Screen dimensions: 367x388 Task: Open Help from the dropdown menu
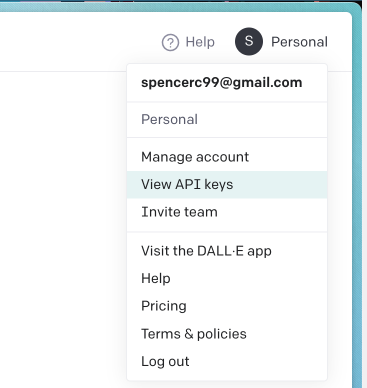[x=227, y=278]
